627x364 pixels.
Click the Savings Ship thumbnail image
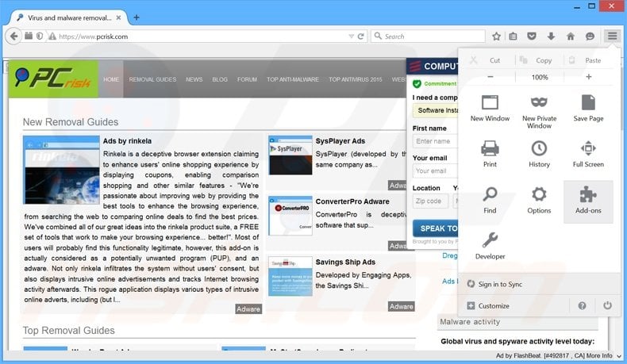[290, 276]
